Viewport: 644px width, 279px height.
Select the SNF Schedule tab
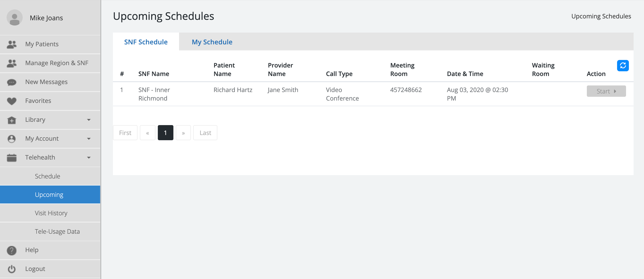pos(146,42)
